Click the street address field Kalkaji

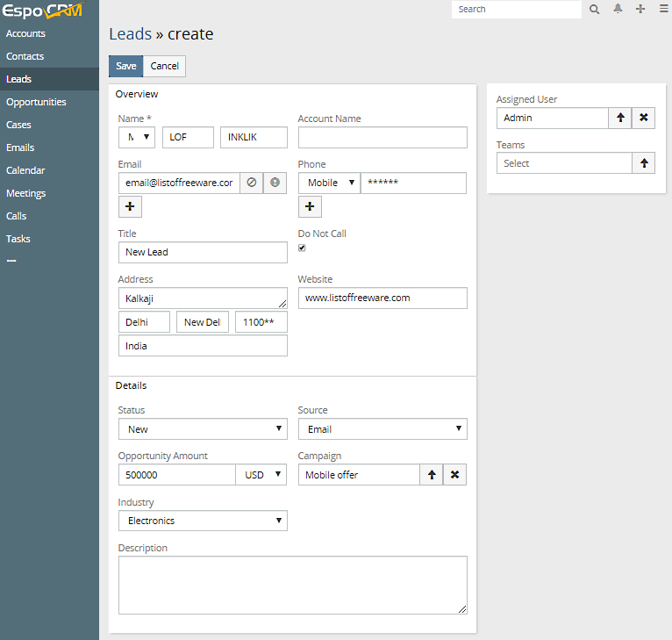coord(203,298)
